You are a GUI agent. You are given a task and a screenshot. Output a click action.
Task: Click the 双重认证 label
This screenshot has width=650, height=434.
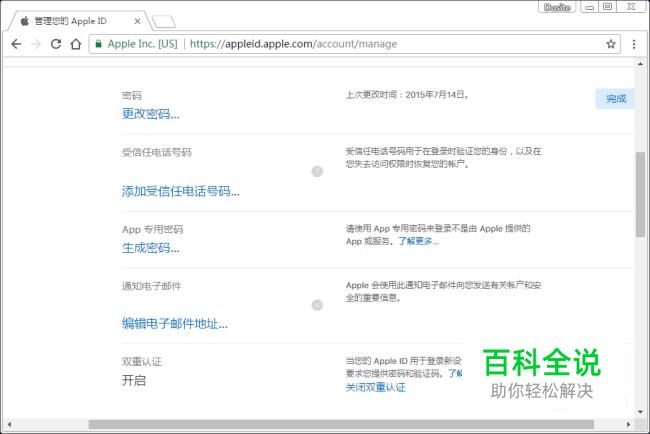142,361
